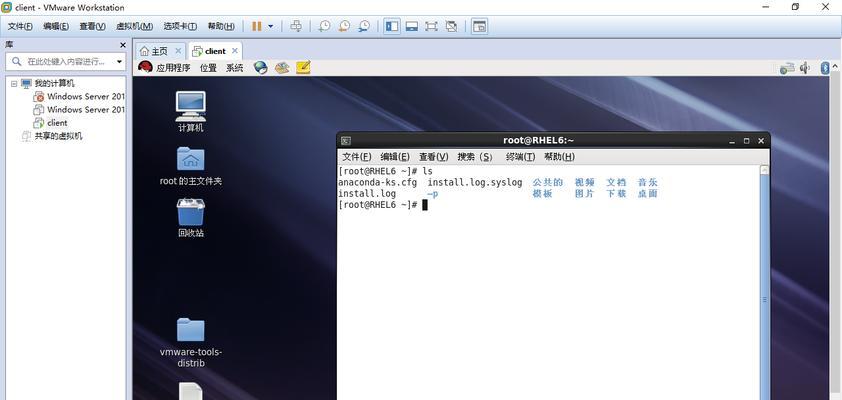Open the 选项卡(T) menu
Image resolution: width=842 pixels, height=400 pixels.
pos(180,26)
